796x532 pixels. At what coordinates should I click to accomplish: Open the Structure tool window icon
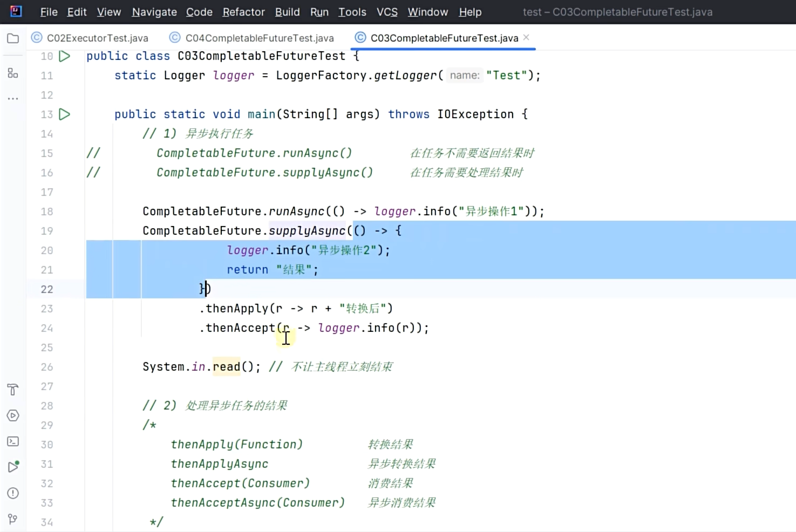[13, 73]
